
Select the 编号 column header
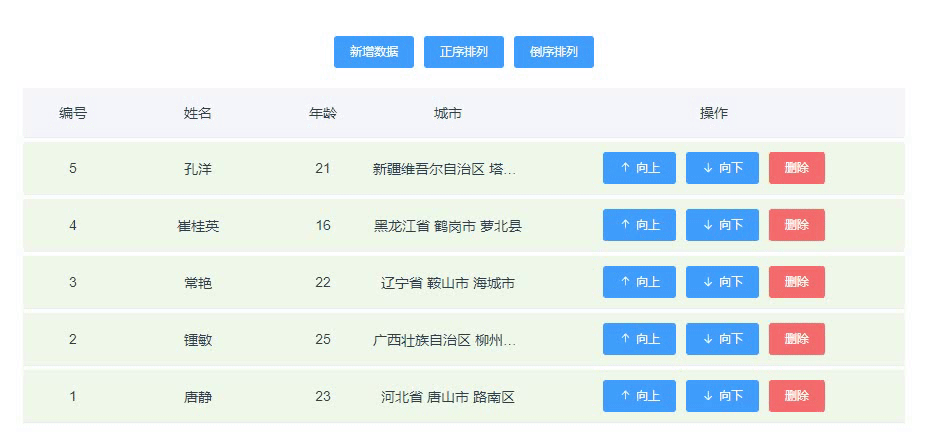[73, 113]
